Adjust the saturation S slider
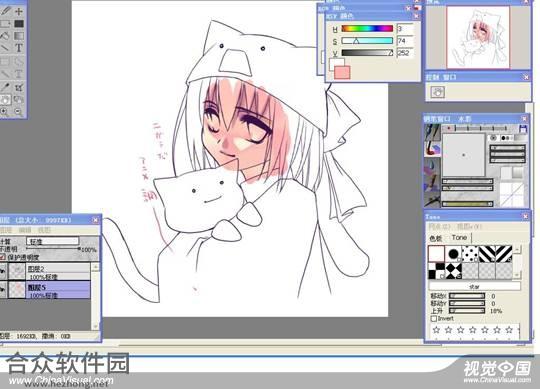 367,41
